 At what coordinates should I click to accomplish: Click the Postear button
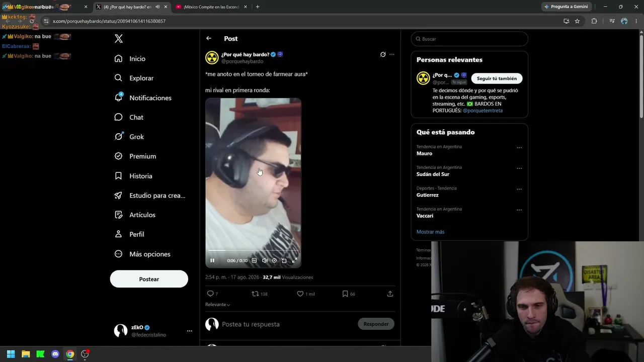(149, 279)
